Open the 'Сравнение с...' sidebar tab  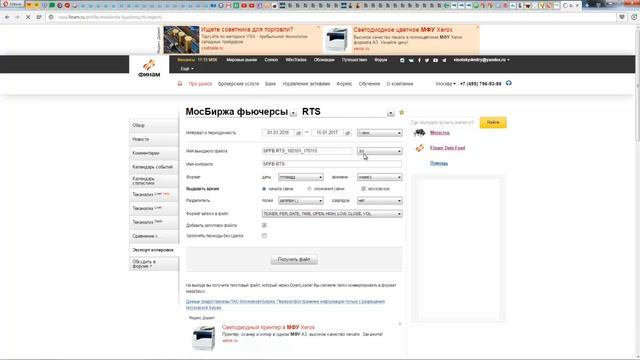pyautogui.click(x=153, y=236)
